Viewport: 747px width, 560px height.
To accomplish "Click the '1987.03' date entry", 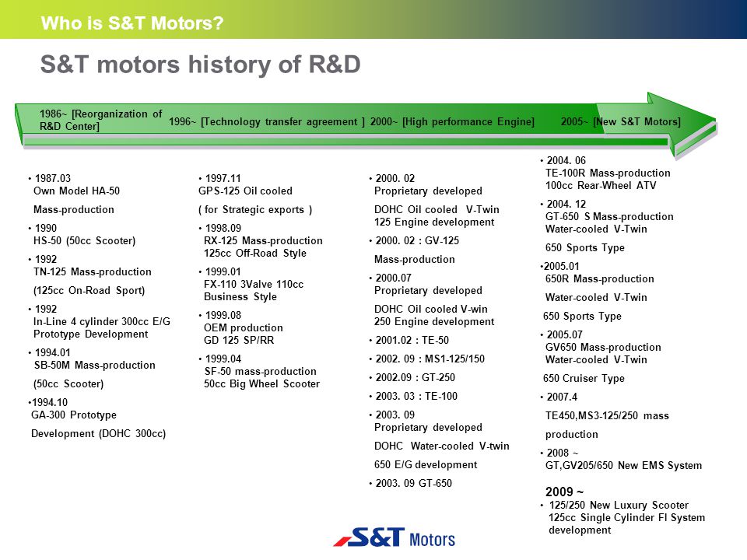I will (52, 179).
